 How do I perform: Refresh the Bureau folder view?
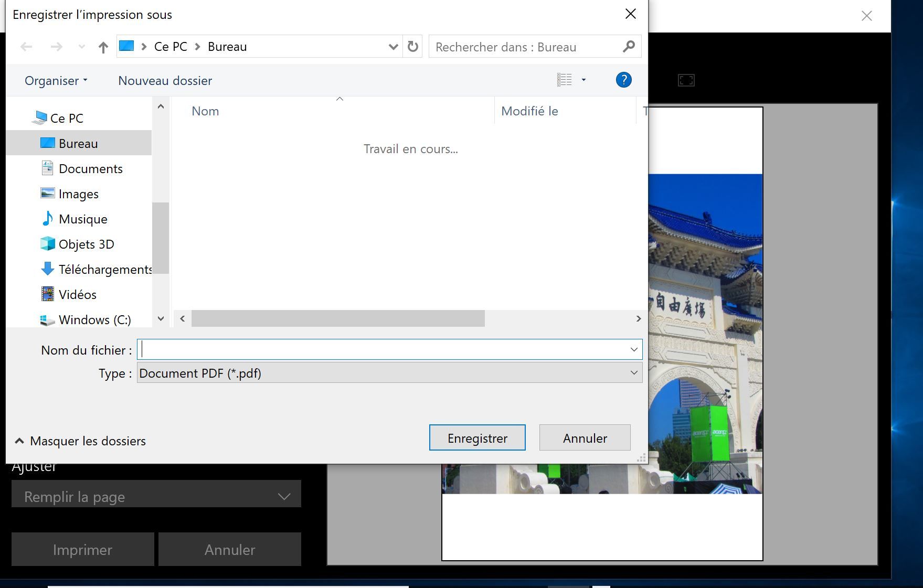click(x=413, y=47)
